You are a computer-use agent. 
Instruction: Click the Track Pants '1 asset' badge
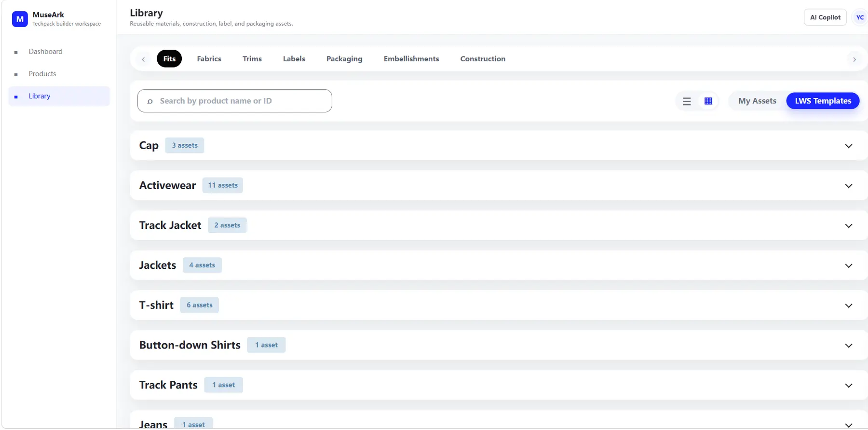223,385
